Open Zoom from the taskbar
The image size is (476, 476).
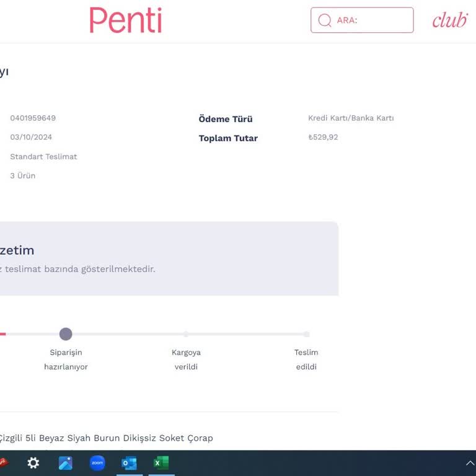pos(97,463)
